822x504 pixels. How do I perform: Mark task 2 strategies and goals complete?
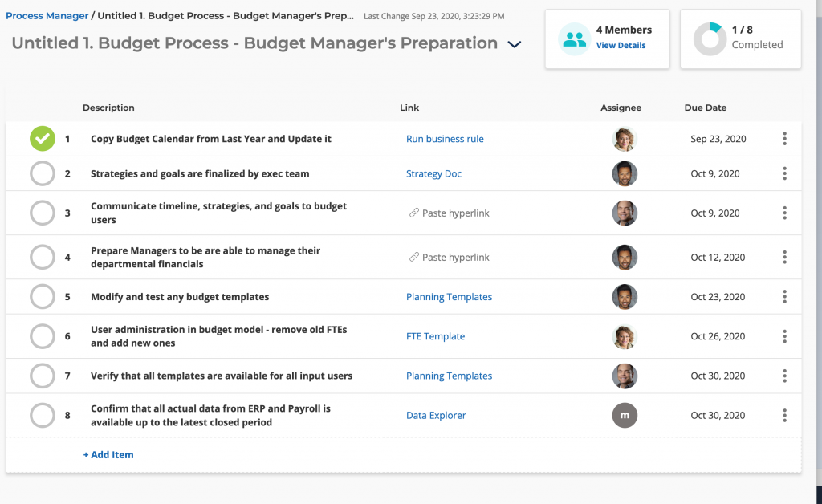(43, 174)
